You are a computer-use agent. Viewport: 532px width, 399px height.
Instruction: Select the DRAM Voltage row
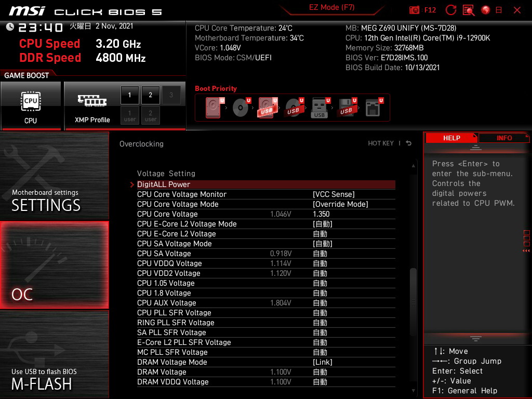pos(265,371)
